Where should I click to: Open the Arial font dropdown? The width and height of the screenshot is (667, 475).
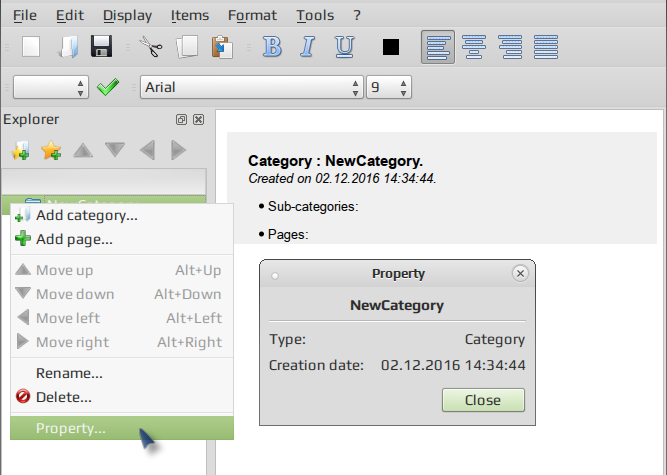tap(252, 87)
